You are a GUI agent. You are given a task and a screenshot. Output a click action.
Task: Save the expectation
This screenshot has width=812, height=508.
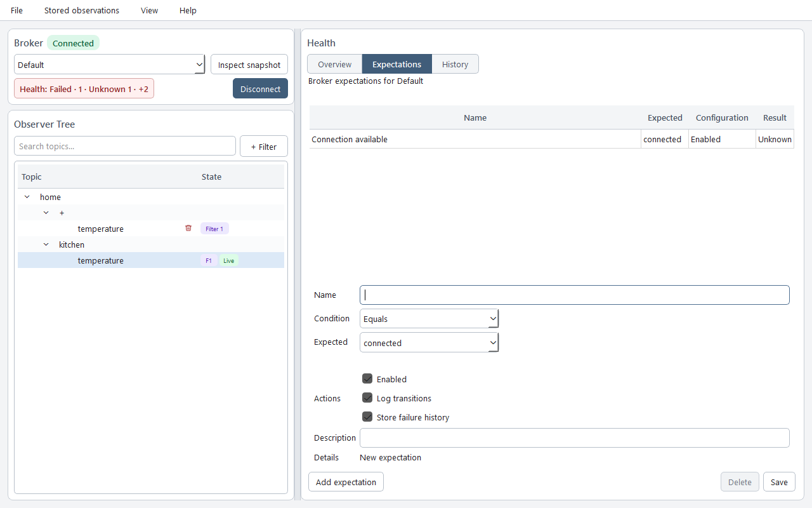[x=779, y=481]
